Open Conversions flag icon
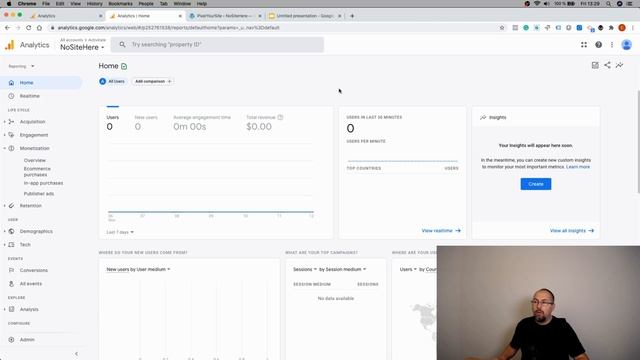Image resolution: width=640 pixels, height=360 pixels. 11,270
